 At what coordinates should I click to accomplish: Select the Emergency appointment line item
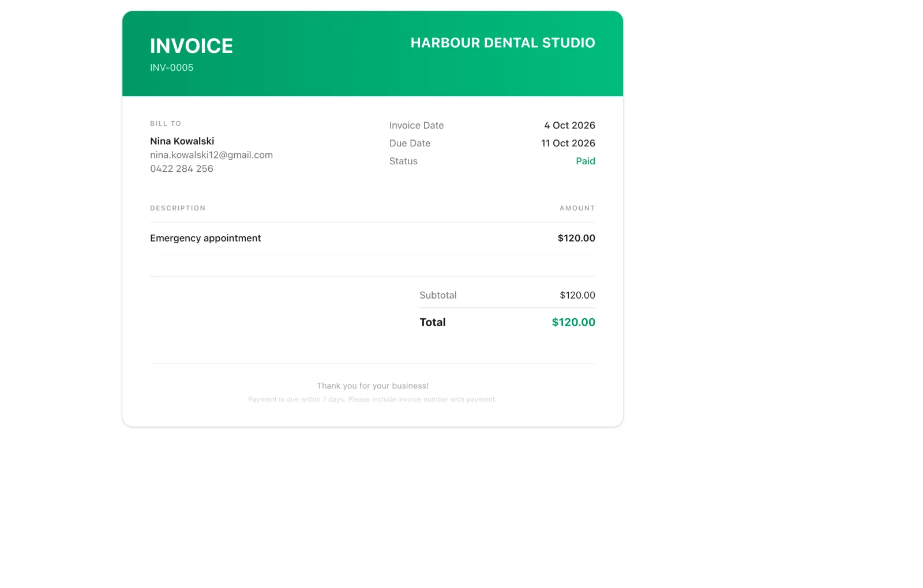tap(205, 238)
